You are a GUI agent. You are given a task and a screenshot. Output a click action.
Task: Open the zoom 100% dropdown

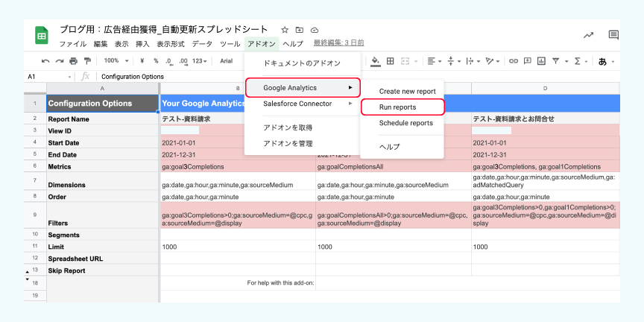pyautogui.click(x=116, y=61)
